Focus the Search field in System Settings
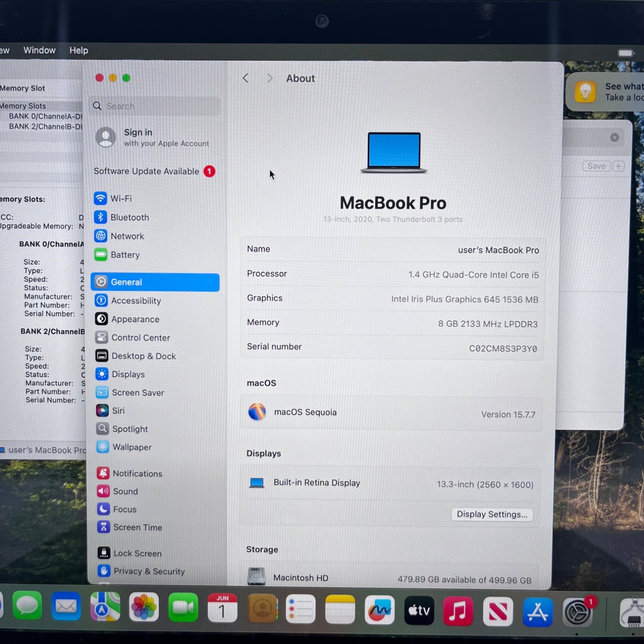 pyautogui.click(x=155, y=106)
